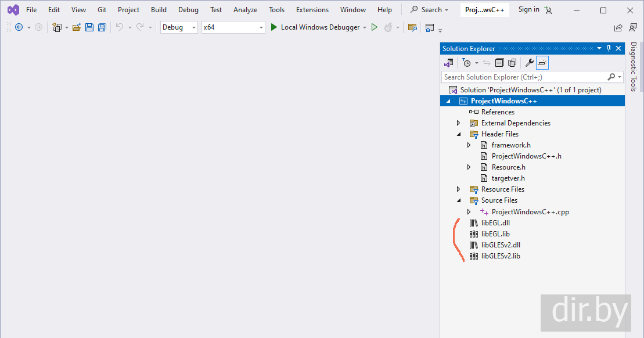This screenshot has width=644, height=338.
Task: Select libGLESv2.dll in the solution tree
Action: coord(500,245)
